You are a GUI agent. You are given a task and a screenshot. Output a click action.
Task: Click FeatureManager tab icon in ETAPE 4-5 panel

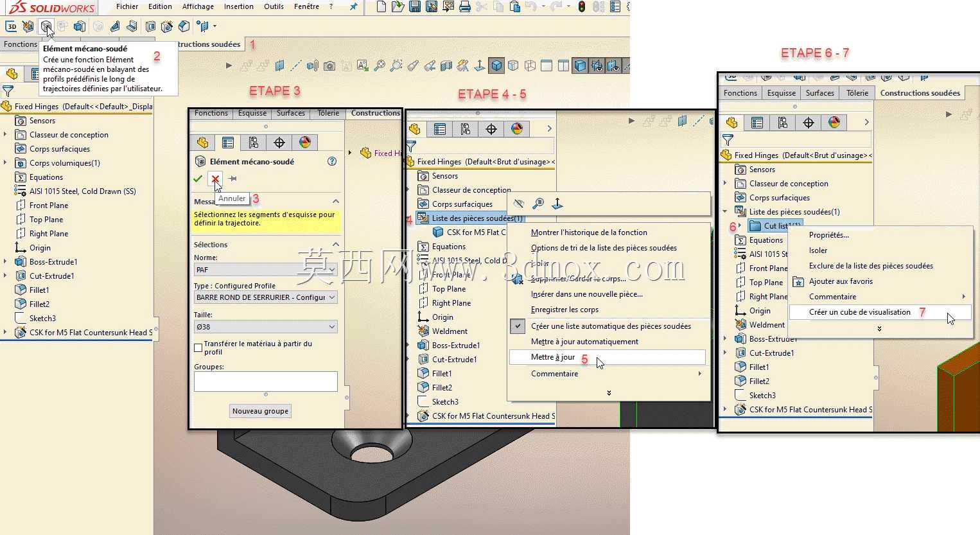pos(414,129)
